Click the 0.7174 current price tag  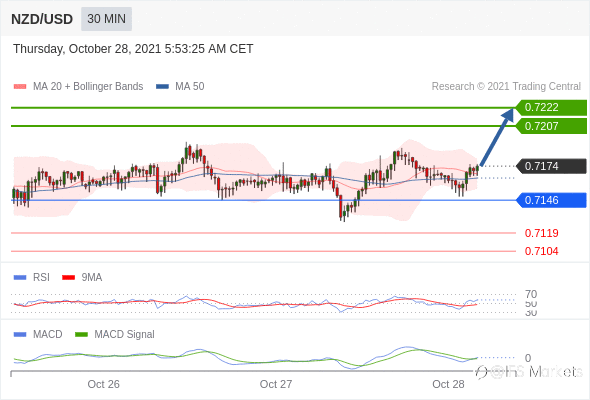pyautogui.click(x=551, y=166)
